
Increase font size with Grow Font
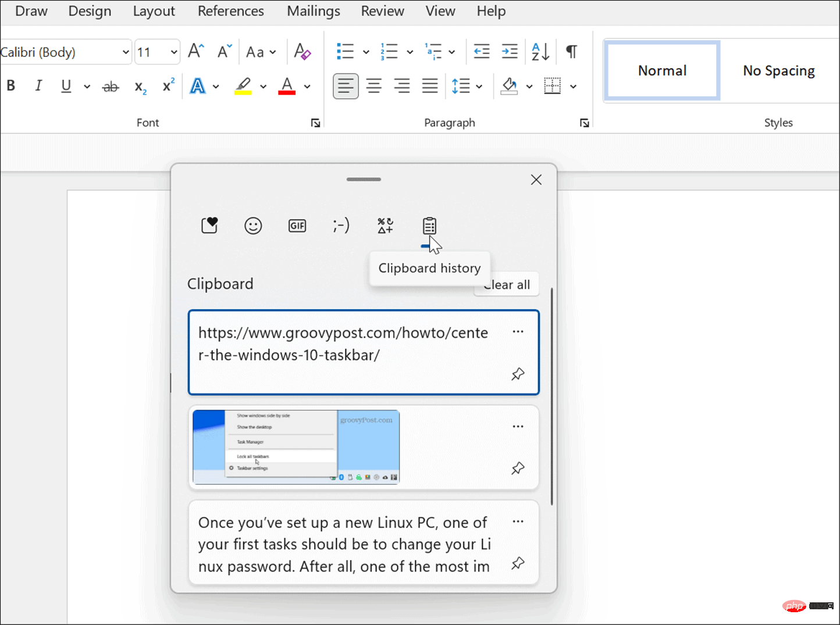pos(196,51)
